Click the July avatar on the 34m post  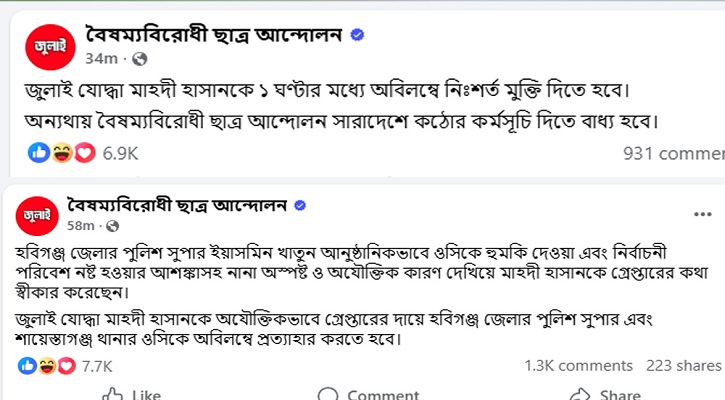coord(49,44)
